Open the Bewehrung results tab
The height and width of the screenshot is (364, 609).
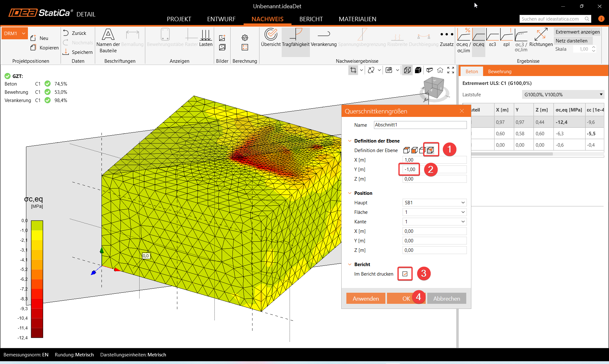coord(500,72)
